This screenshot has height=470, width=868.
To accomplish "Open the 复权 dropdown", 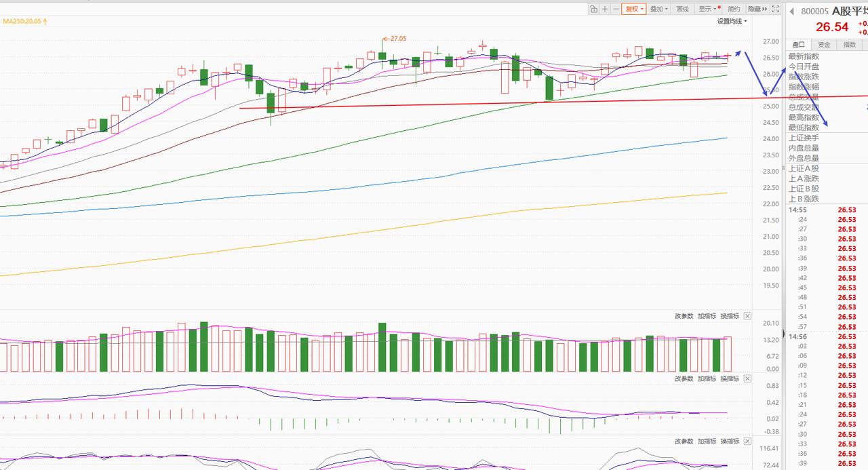I will tap(634, 9).
